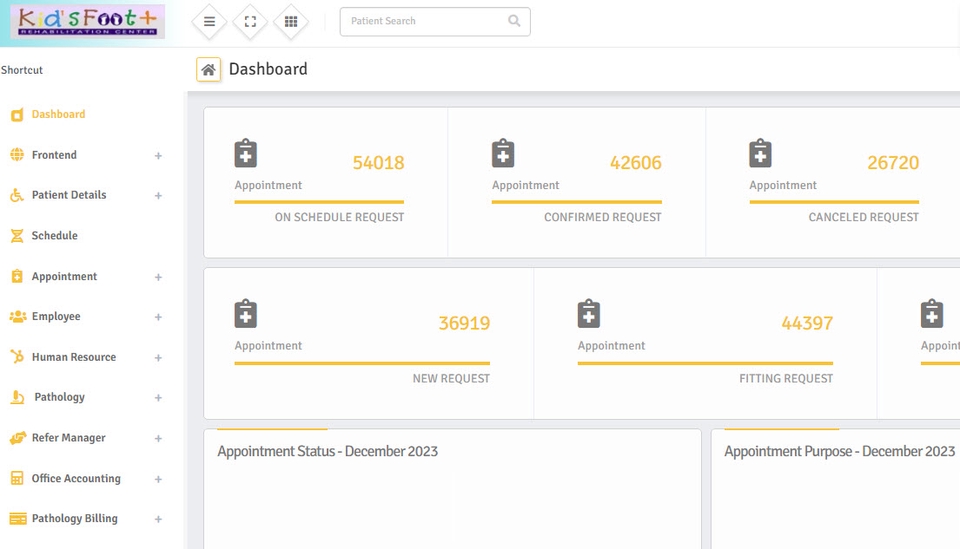Open the ON SCHEDULE REQUEST label

pos(339,217)
